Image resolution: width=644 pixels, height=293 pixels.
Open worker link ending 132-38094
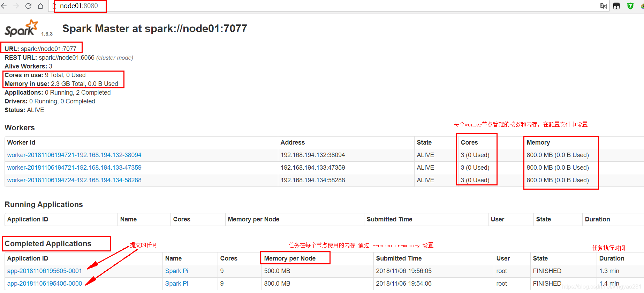tap(74, 155)
